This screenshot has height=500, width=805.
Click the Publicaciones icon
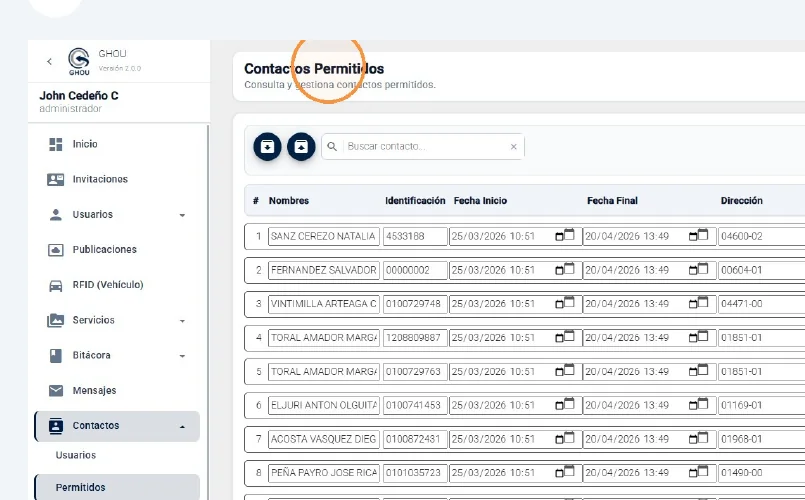click(55, 250)
